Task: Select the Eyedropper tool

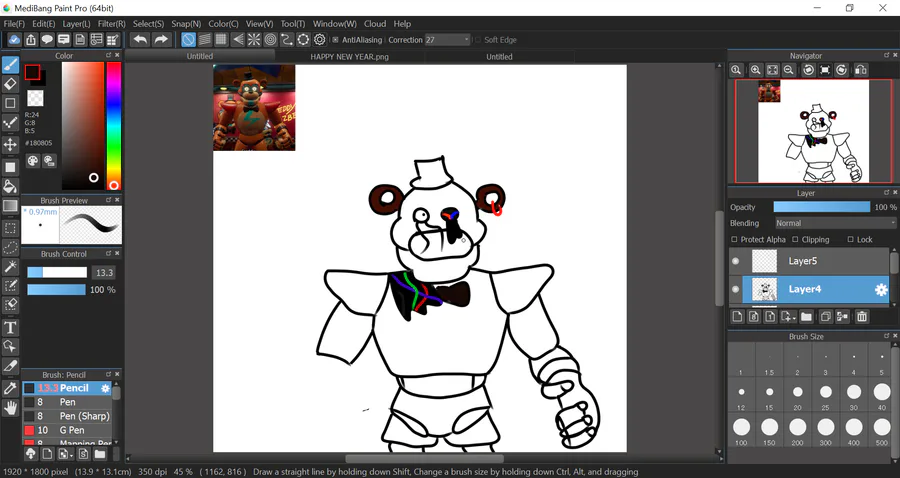Action: click(10, 388)
